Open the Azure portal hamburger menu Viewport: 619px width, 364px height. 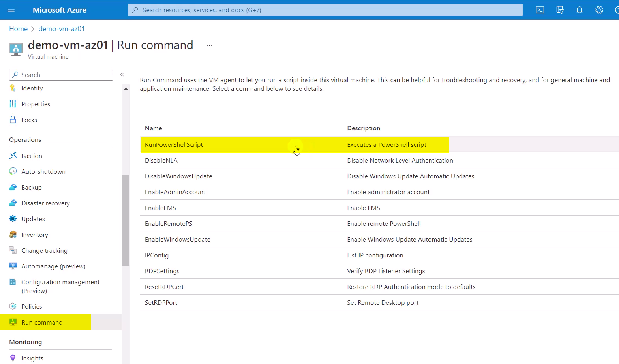click(11, 10)
